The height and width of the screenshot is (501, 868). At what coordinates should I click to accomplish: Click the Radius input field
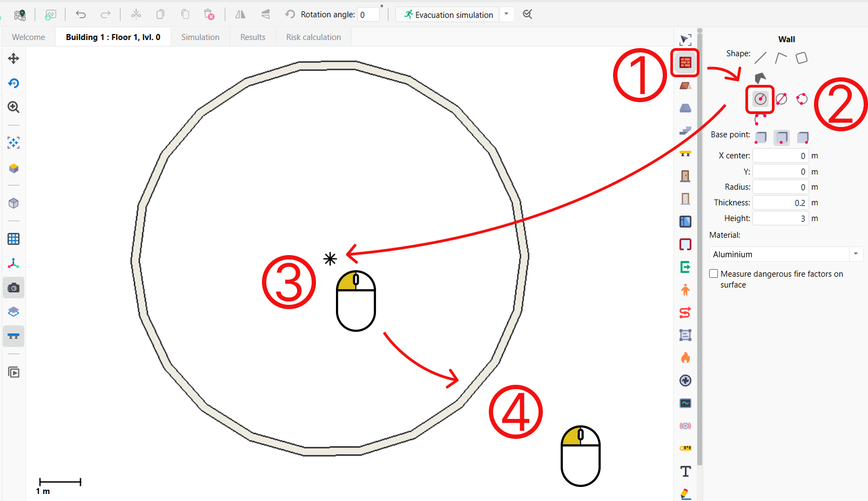tap(780, 187)
